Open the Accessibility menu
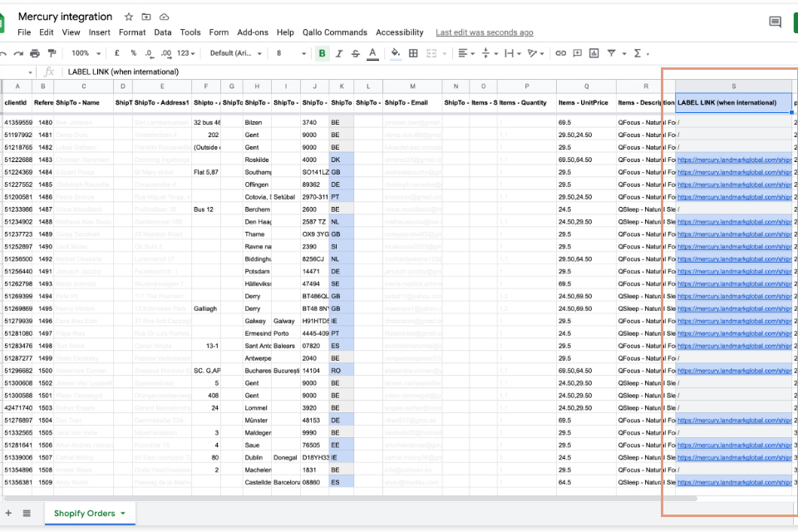Image resolution: width=798 pixels, height=532 pixels. (x=400, y=32)
